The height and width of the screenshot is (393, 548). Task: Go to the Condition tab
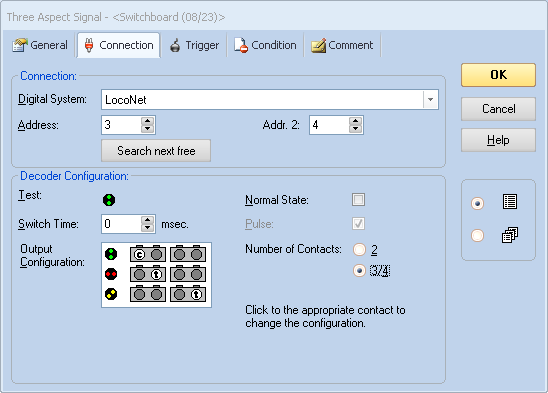265,45
